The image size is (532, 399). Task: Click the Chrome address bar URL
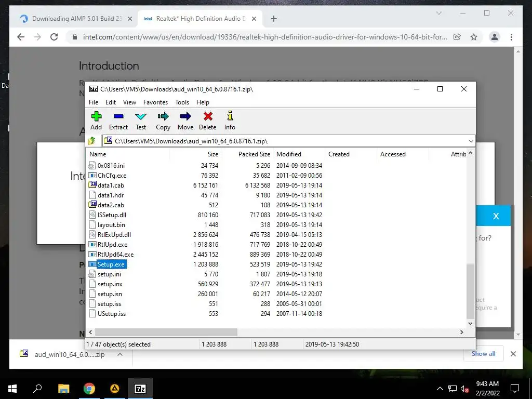(x=265, y=37)
